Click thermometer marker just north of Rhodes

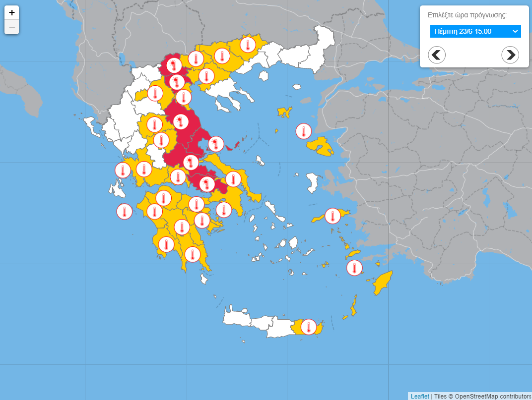[354, 268]
